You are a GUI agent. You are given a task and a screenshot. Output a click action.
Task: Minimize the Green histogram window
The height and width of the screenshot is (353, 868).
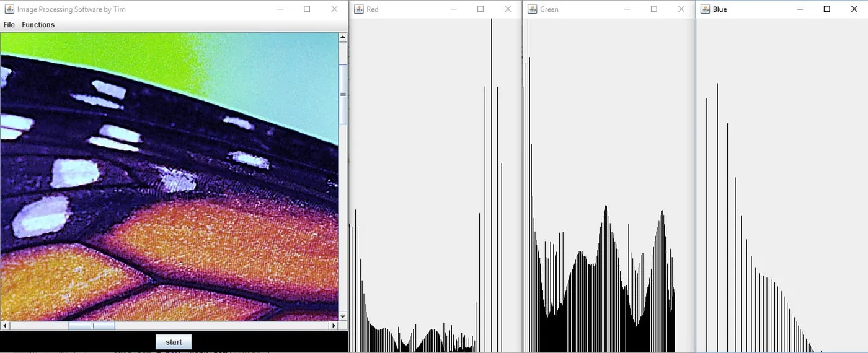[627, 9]
